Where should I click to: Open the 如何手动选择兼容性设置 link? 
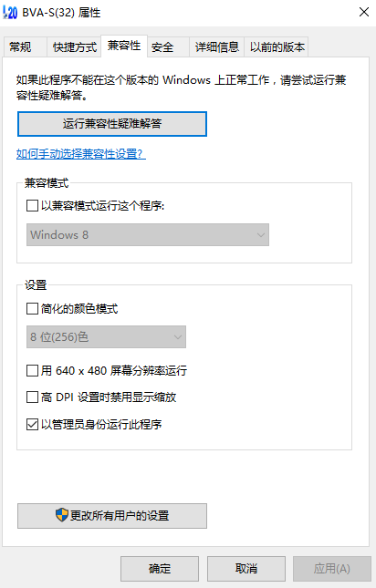81,154
